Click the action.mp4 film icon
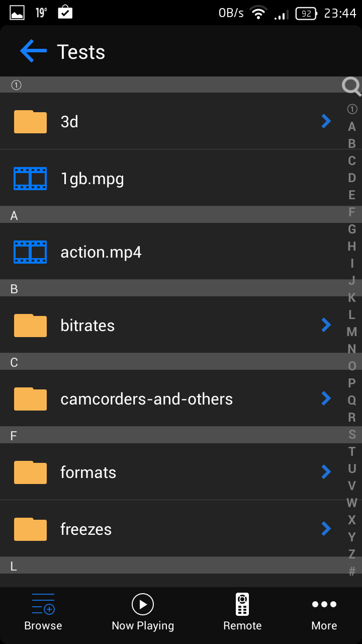This screenshot has height=644, width=362. pos(30,252)
